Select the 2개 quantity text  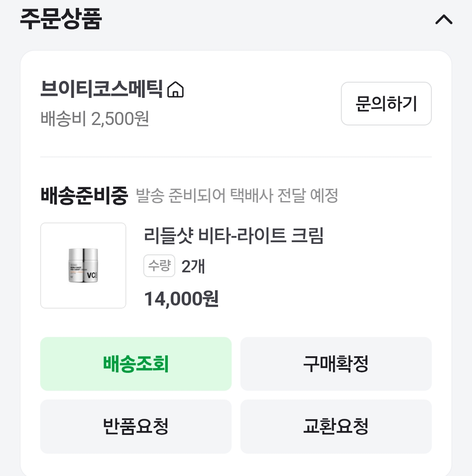coord(193,266)
